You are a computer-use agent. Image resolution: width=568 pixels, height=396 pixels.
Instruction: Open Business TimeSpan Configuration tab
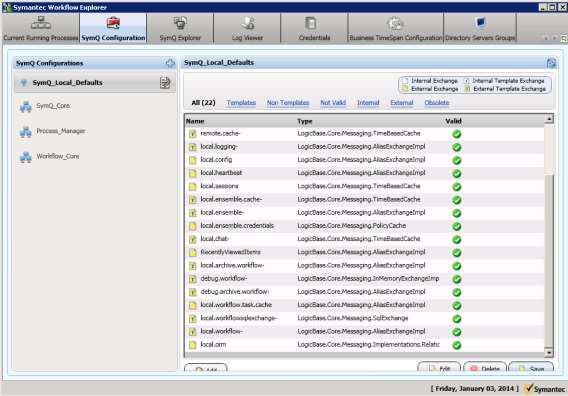[x=396, y=29]
